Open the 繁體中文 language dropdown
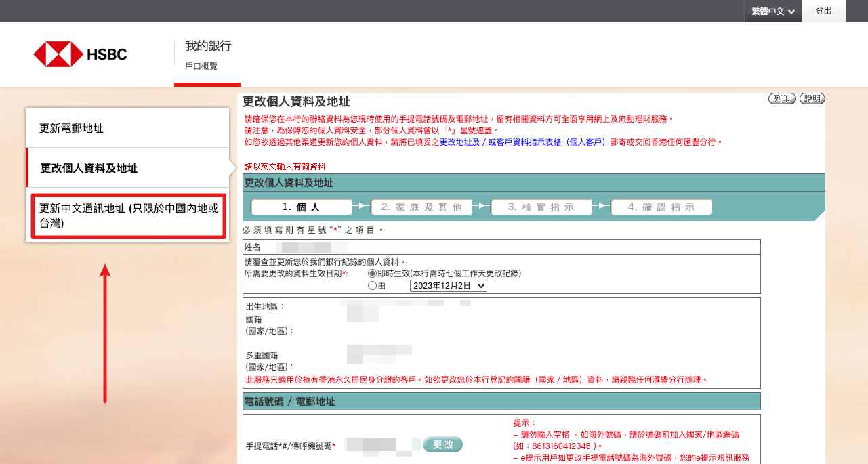 click(x=768, y=12)
